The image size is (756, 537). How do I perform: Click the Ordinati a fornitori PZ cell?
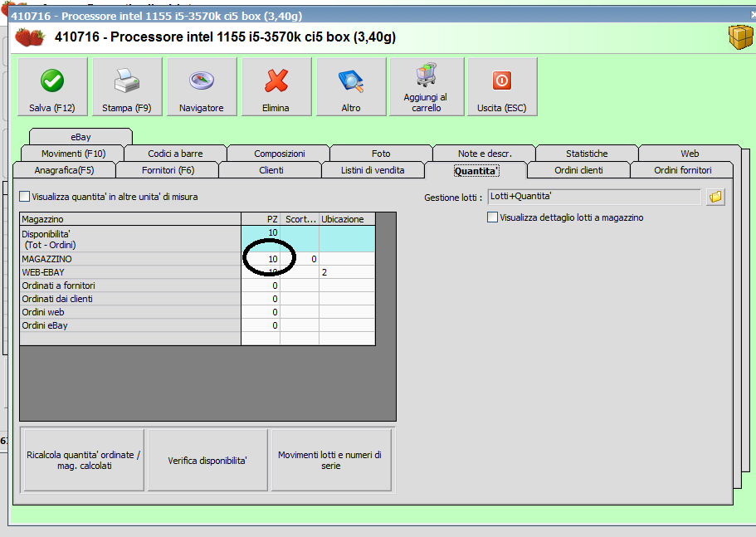(x=261, y=286)
